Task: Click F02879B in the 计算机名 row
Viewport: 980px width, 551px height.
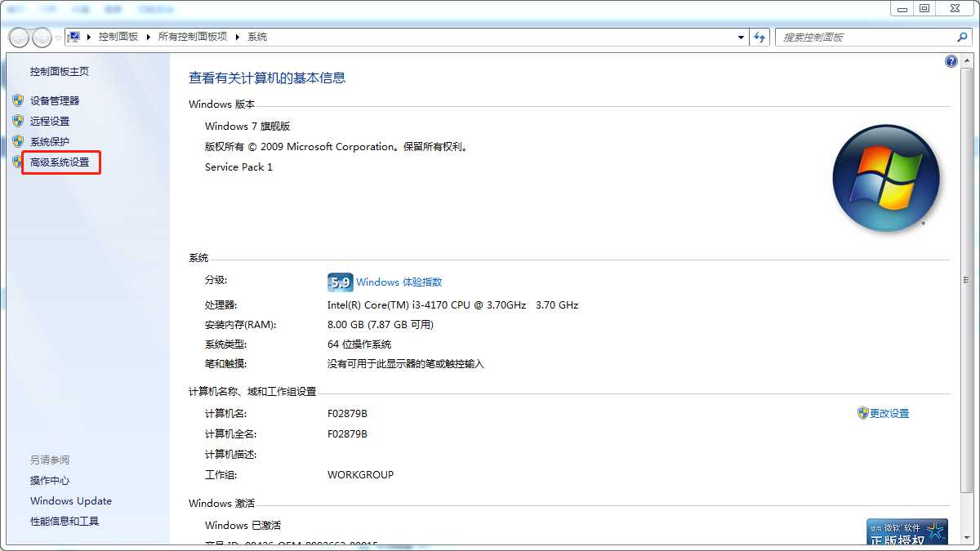Action: [x=347, y=414]
